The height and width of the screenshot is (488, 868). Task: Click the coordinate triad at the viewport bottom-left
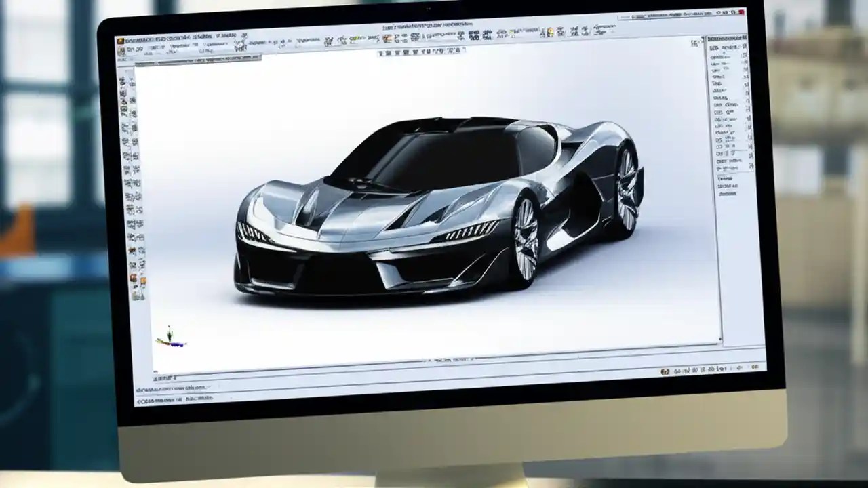pyautogui.click(x=170, y=335)
